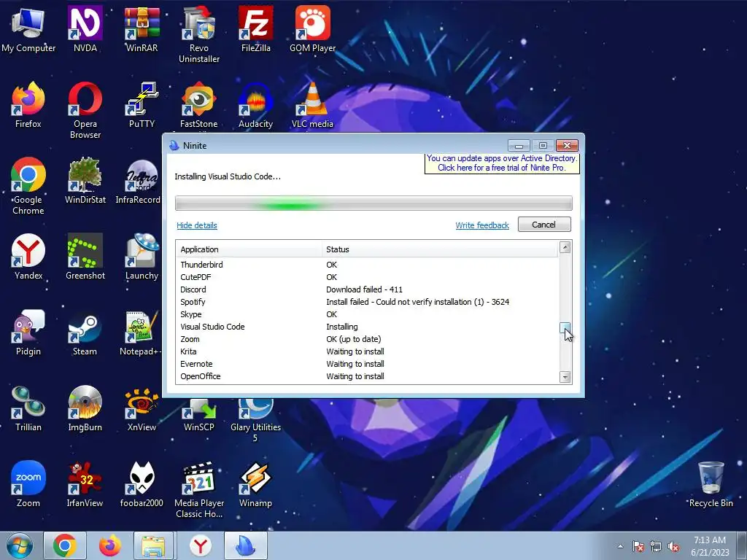Minimize the Ninite window
This screenshot has width=747, height=560.
[519, 145]
